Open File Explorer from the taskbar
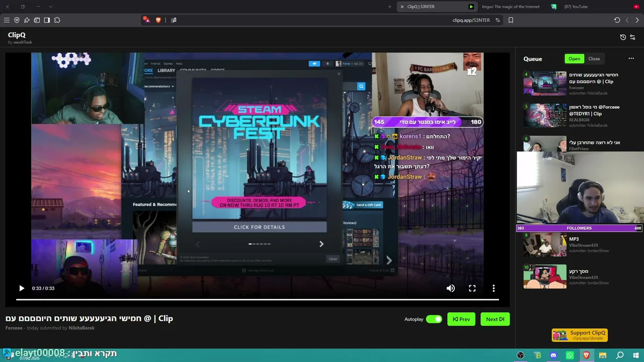 point(603,355)
